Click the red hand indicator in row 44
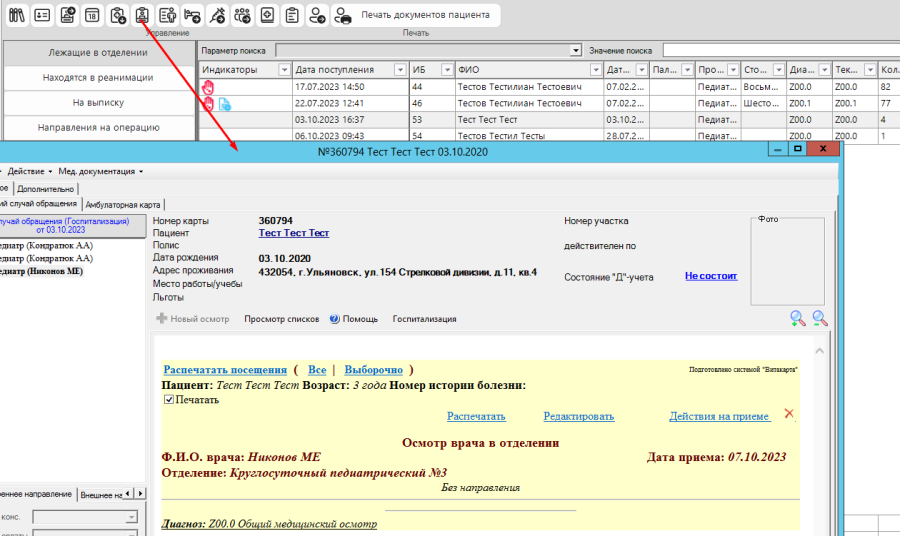Image resolution: width=900 pixels, height=536 pixels. (208, 87)
